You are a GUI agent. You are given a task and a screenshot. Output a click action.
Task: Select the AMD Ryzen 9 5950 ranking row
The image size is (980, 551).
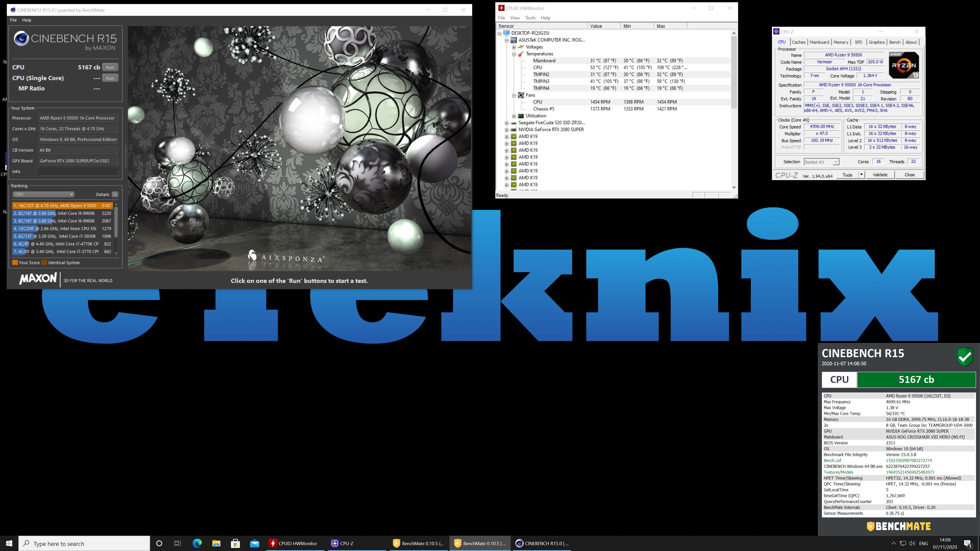tap(62, 205)
